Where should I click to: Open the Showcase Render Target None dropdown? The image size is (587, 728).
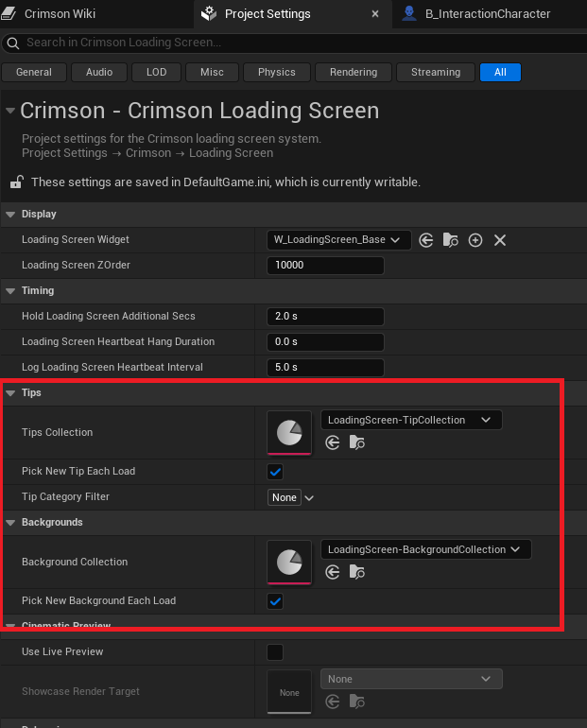[411, 679]
